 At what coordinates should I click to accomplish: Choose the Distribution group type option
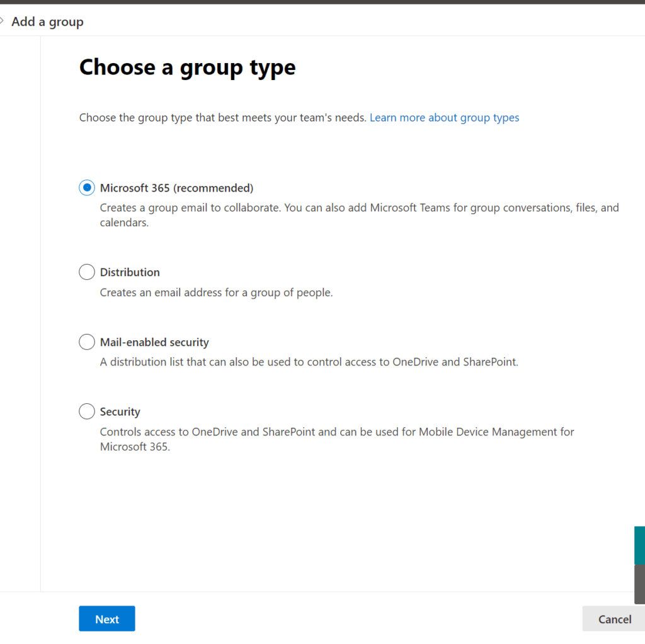coord(87,272)
